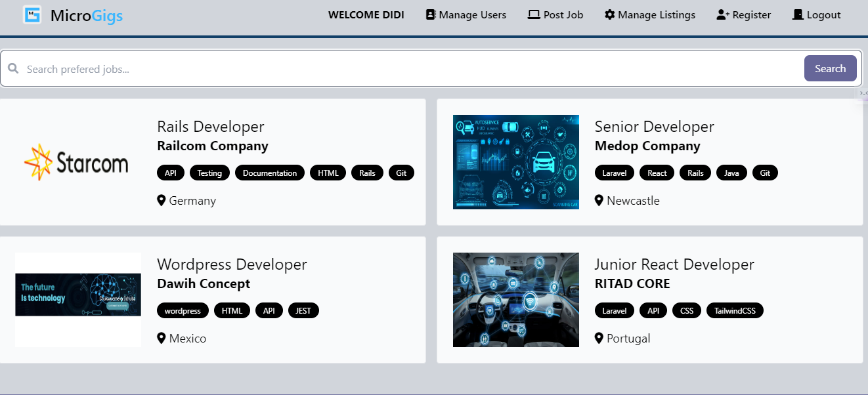Click the Portugal location text
868x395 pixels.
click(628, 339)
